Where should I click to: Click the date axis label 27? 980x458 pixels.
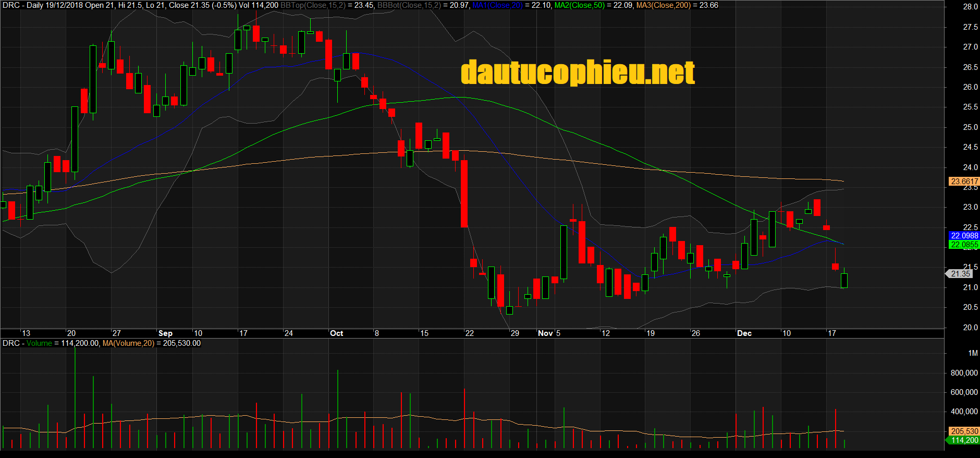116,333
